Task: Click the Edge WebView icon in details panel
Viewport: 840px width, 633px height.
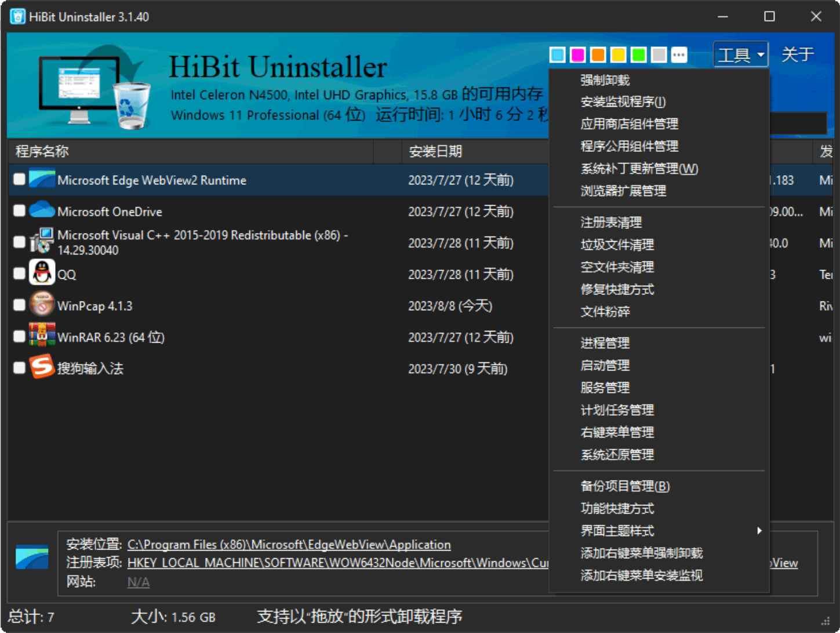Action: [32, 556]
